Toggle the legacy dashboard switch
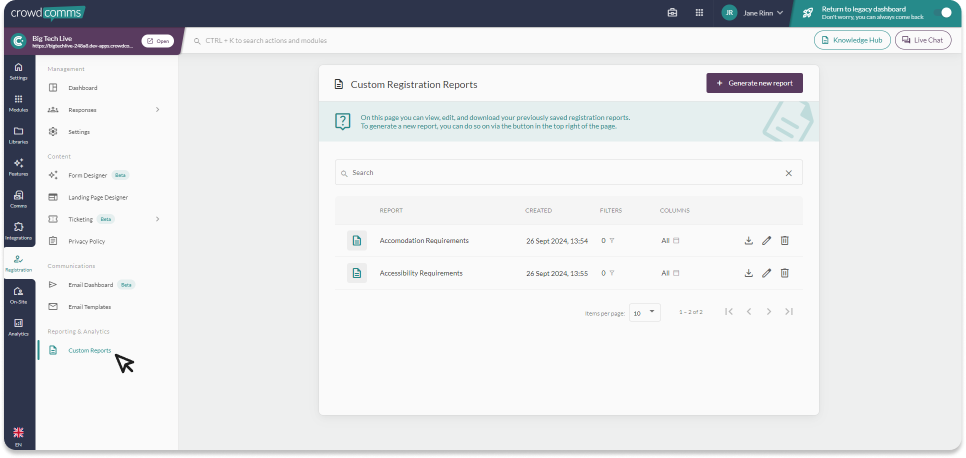This screenshot has height=458, width=966. [943, 13]
